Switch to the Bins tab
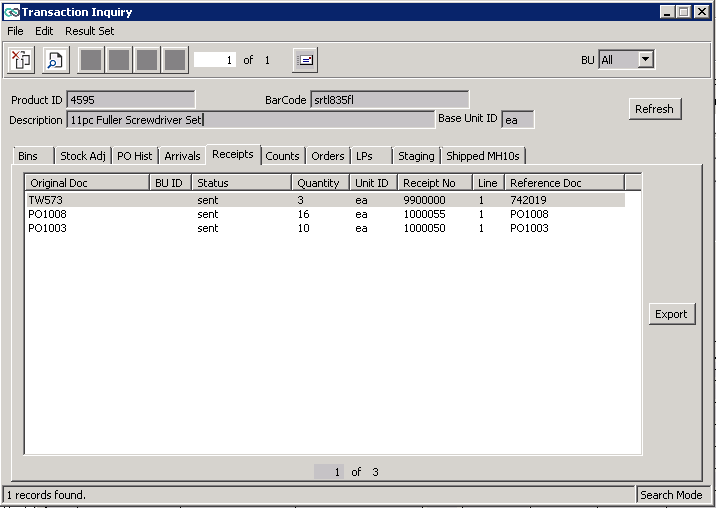The height and width of the screenshot is (508, 716). (28, 156)
